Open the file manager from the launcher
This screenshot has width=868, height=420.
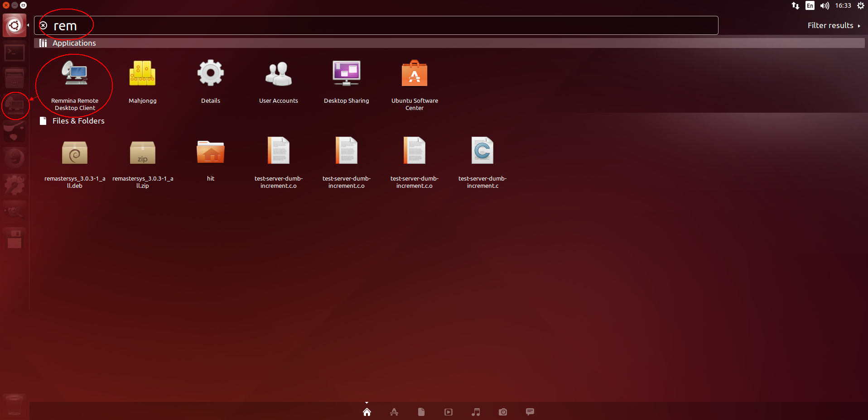(14, 79)
